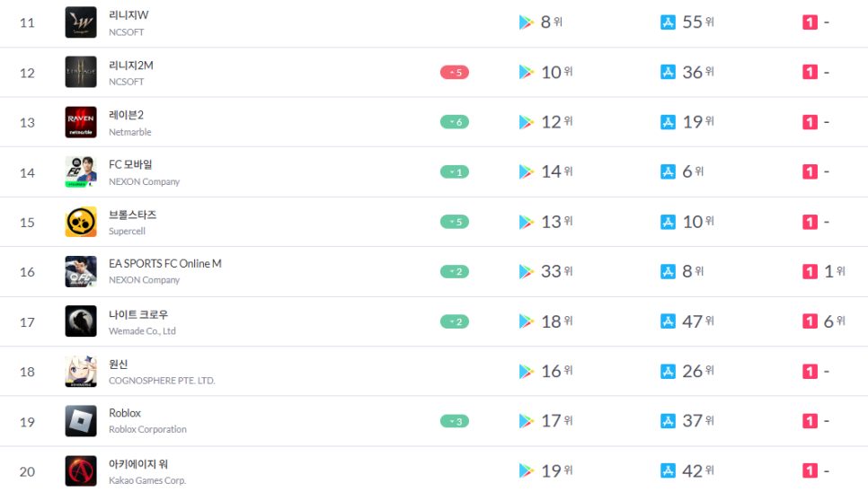The height and width of the screenshot is (492, 868).
Task: Click Kakao Games Corp. publisher name
Action: tap(147, 480)
